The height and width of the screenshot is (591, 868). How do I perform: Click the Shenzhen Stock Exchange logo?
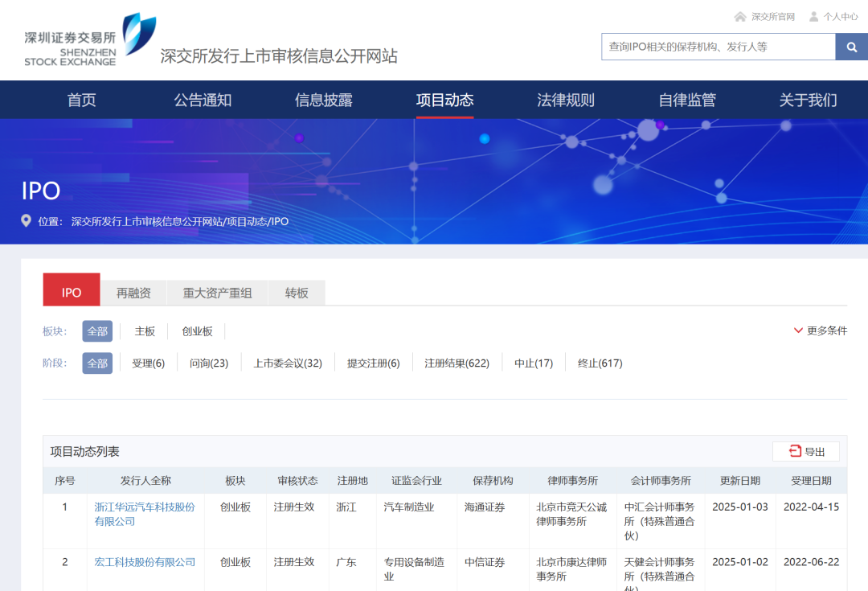90,40
